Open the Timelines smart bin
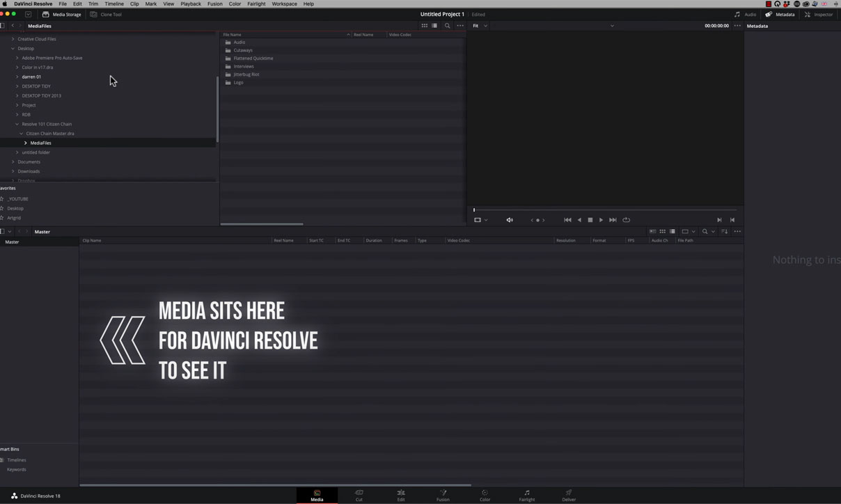The image size is (841, 504). coord(17,460)
